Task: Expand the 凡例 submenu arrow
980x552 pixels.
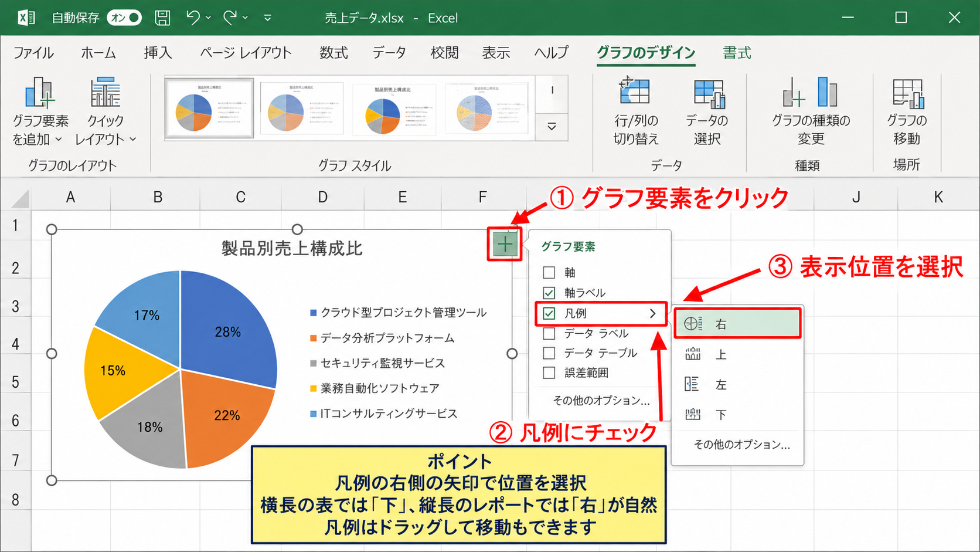Action: pos(653,314)
